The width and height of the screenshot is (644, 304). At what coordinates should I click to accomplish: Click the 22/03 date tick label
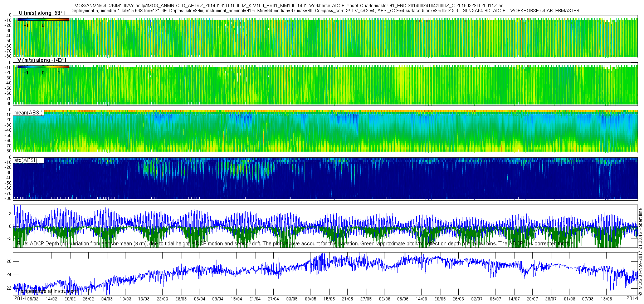click(x=162, y=299)
